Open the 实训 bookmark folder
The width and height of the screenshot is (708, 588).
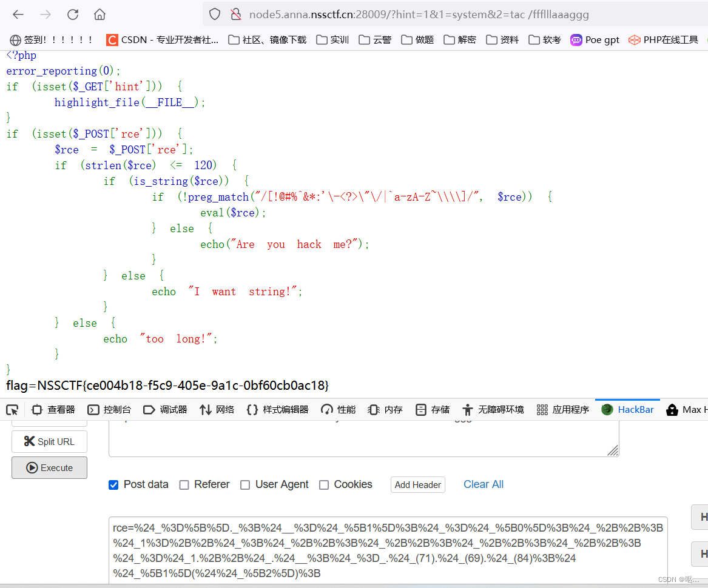tap(333, 40)
